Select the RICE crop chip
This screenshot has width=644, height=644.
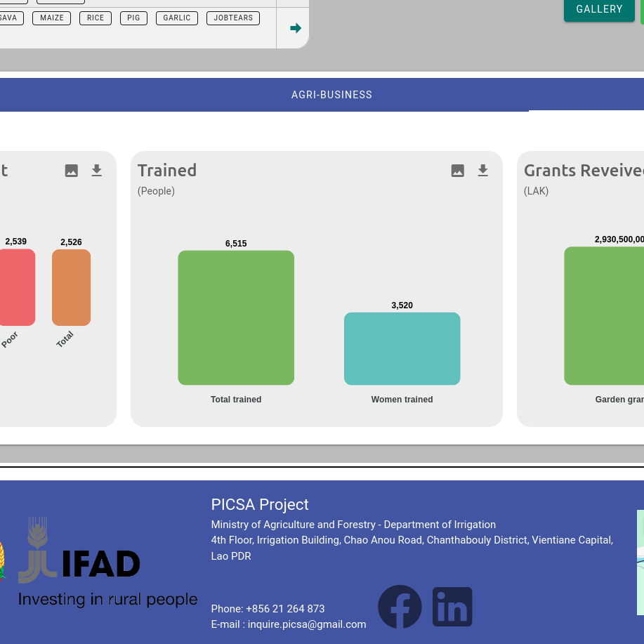[96, 18]
